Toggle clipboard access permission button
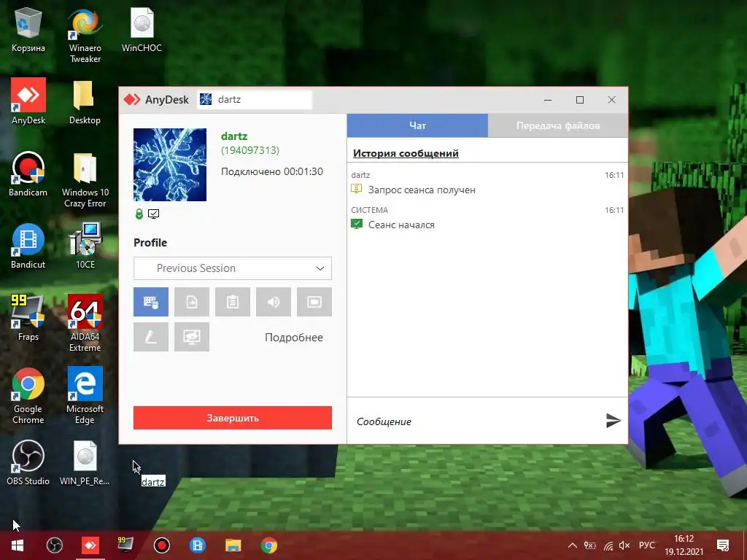 coord(233,302)
